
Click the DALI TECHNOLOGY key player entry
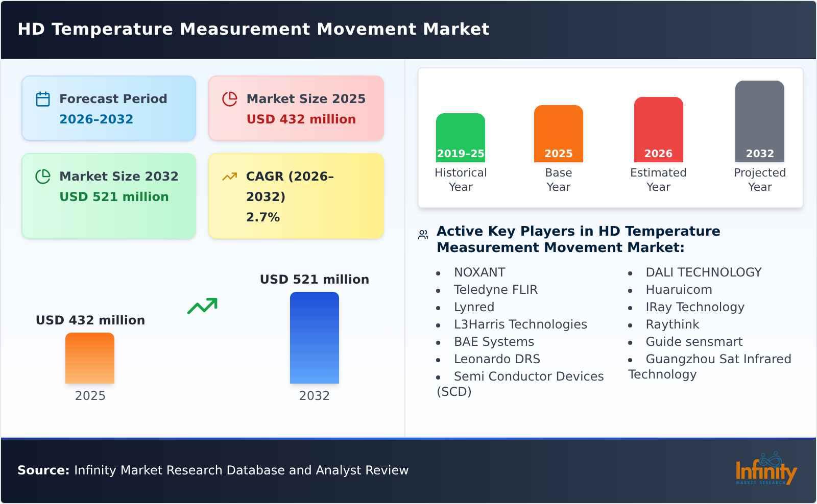(x=704, y=272)
